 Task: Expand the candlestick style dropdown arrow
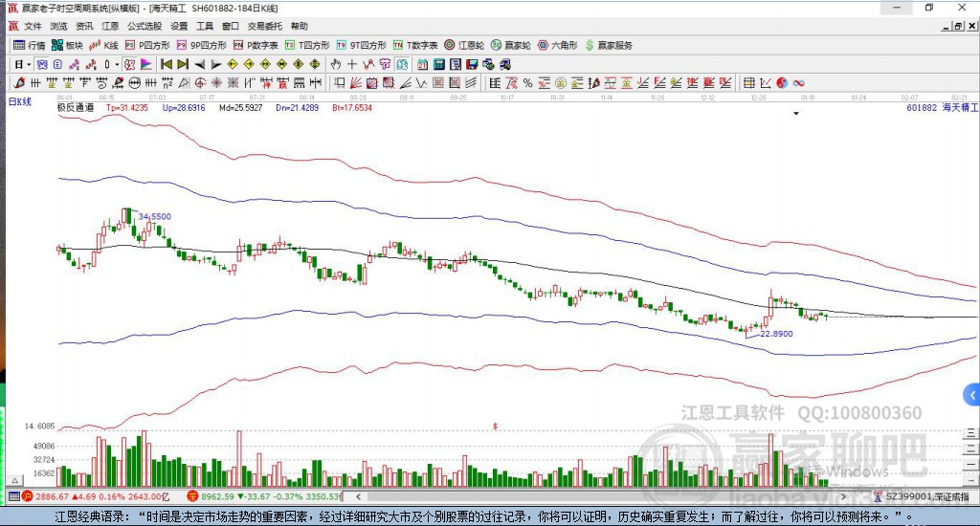click(x=117, y=64)
